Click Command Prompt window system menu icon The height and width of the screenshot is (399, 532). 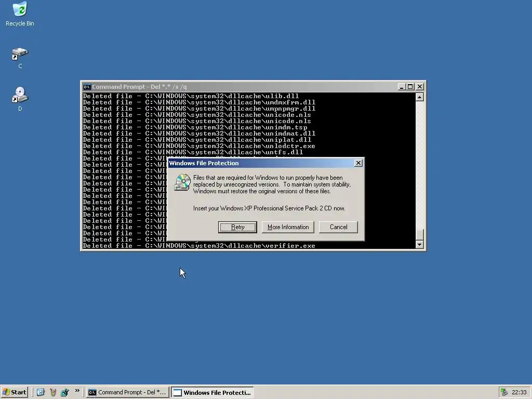pyautogui.click(x=87, y=87)
